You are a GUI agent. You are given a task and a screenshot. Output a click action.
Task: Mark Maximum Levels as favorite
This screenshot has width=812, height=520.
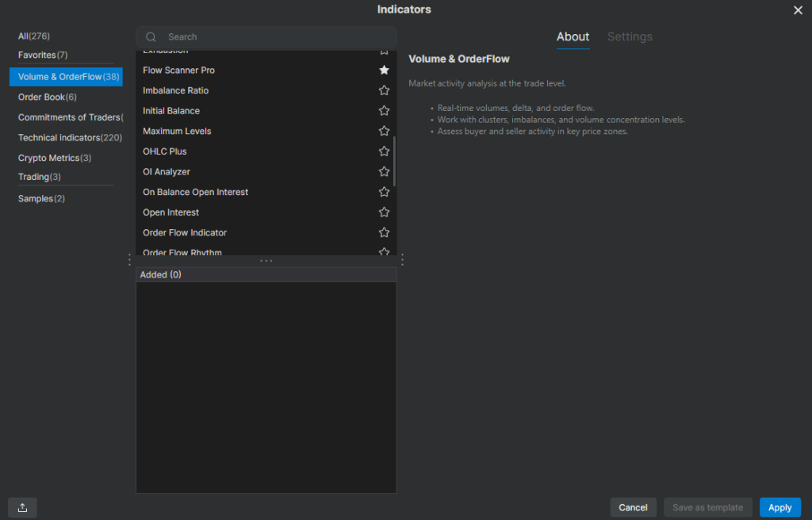coord(384,131)
